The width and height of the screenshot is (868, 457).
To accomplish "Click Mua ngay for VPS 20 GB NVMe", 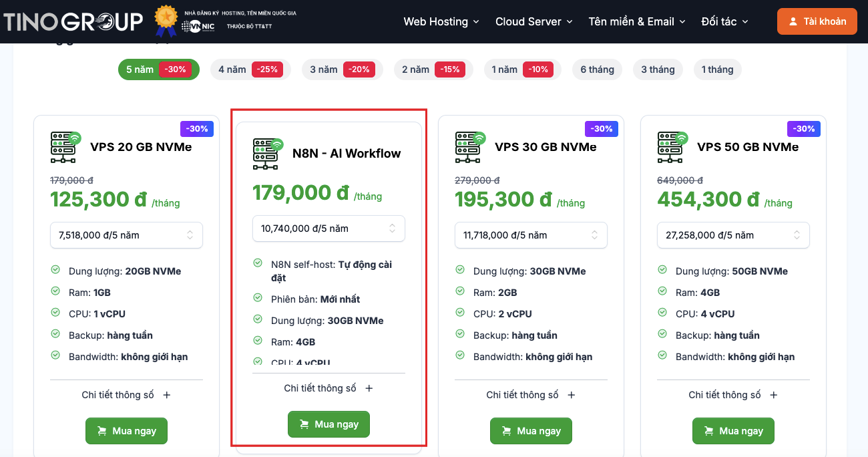I will coord(126,431).
